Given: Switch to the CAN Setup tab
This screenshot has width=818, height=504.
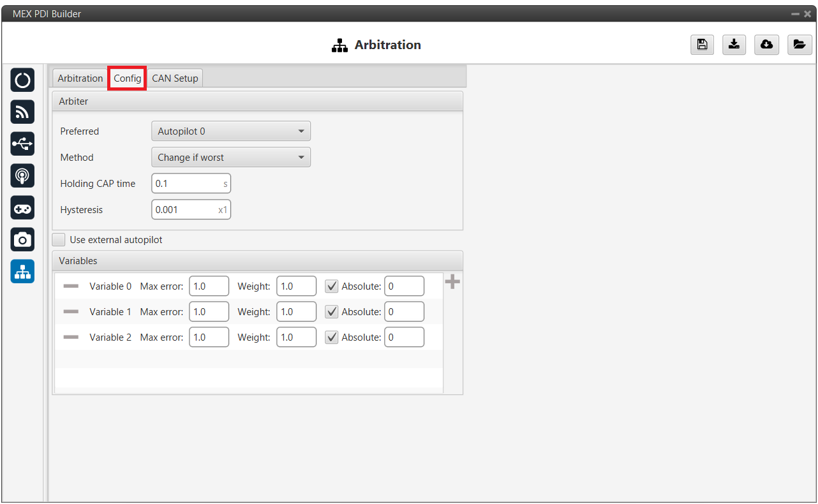Looking at the screenshot, I should [175, 78].
